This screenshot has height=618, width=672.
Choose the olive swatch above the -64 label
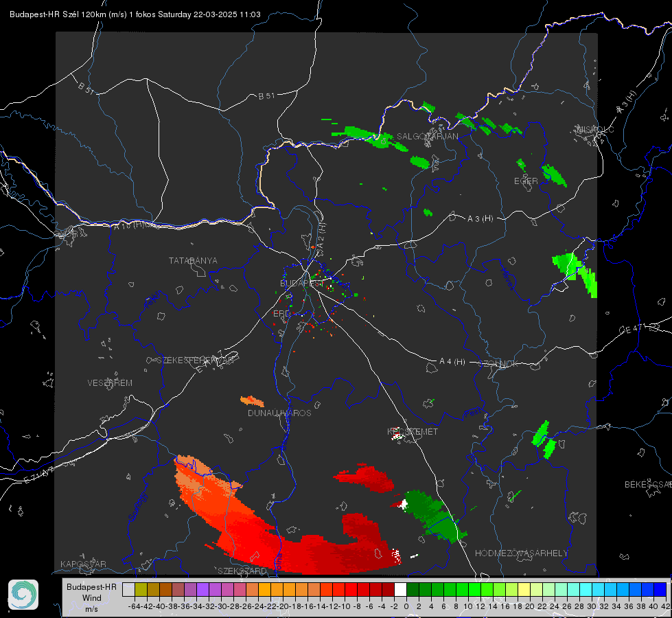pos(141,589)
